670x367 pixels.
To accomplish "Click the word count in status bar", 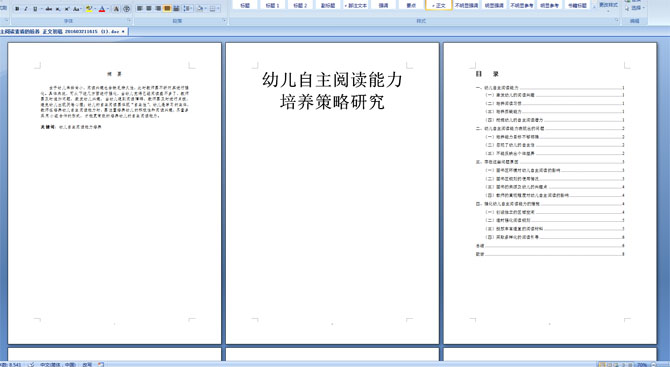I will click(x=11, y=364).
